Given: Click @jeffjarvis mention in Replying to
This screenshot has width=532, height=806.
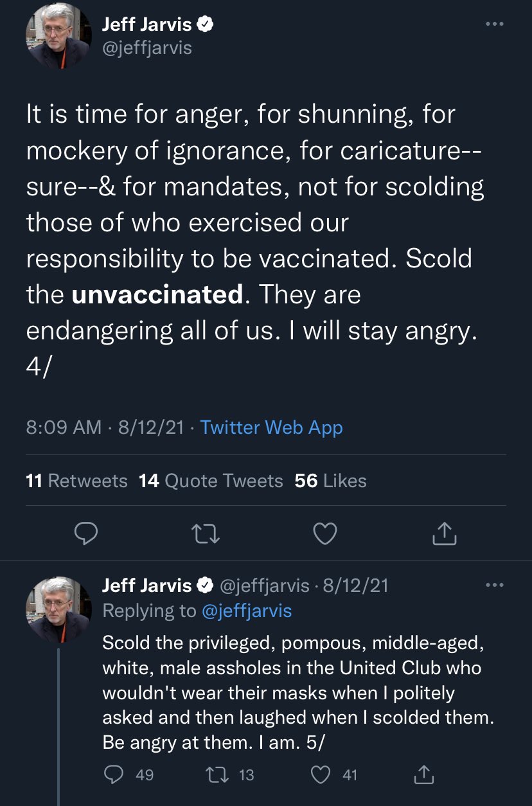Looking at the screenshot, I should (x=247, y=611).
